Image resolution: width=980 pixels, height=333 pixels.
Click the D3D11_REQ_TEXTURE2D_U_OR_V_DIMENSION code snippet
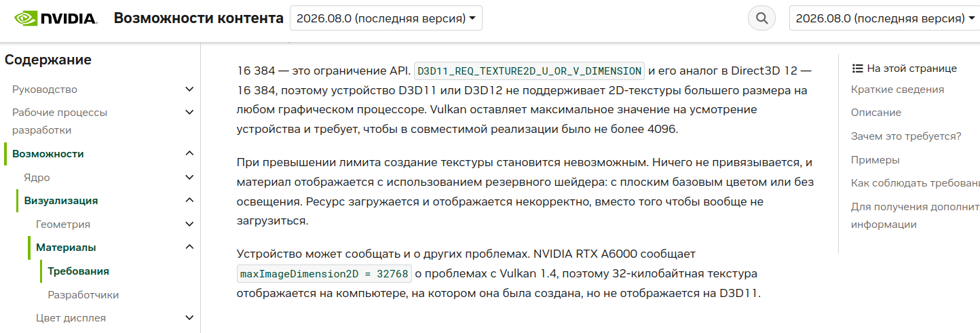(x=529, y=71)
